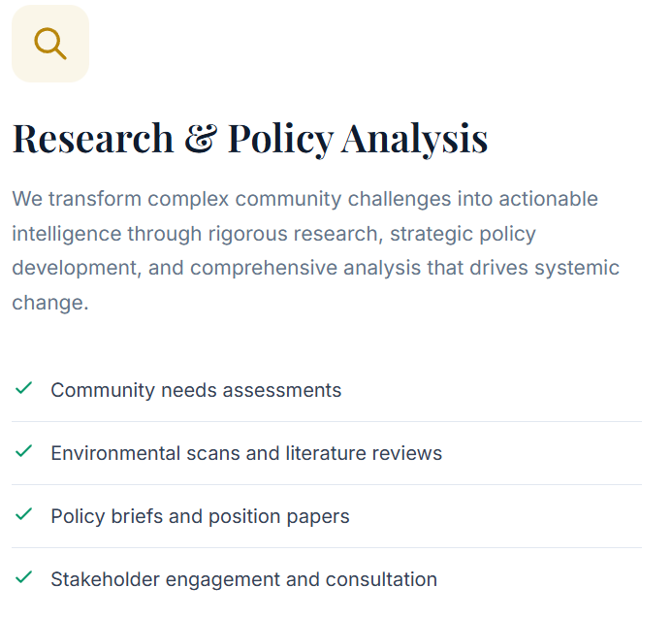Click "Environmental scans and literature reviews" text
The height and width of the screenshot is (619, 672).
pyautogui.click(x=246, y=453)
